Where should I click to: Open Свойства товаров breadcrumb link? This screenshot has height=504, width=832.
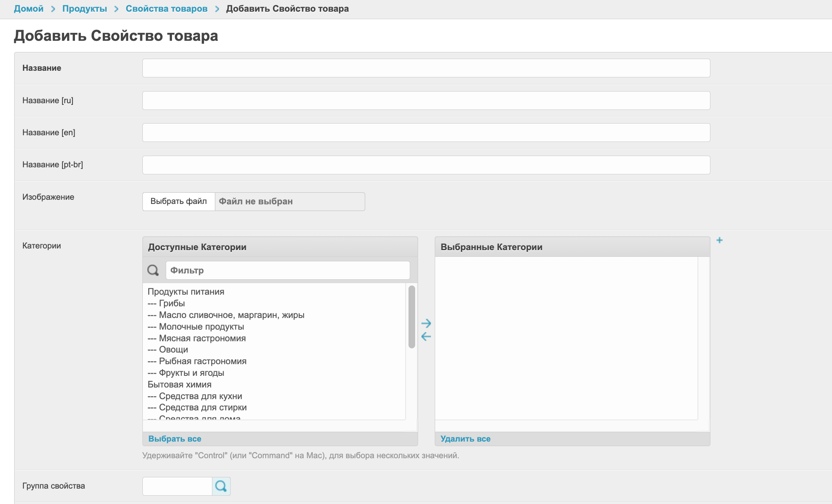tap(167, 9)
